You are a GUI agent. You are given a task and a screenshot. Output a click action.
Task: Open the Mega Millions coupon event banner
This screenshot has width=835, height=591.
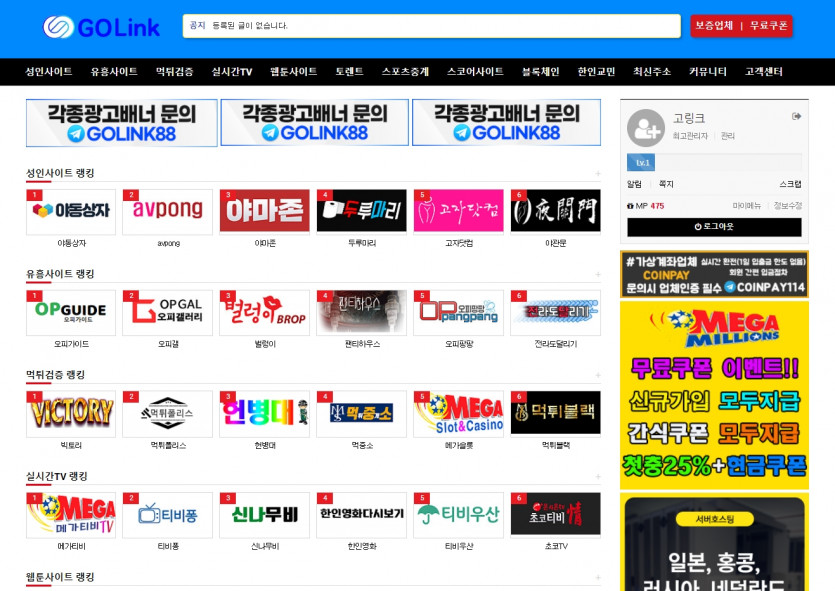714,395
